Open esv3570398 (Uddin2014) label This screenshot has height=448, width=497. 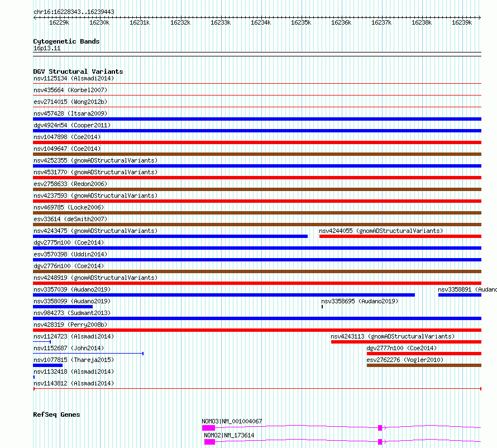[x=70, y=254]
